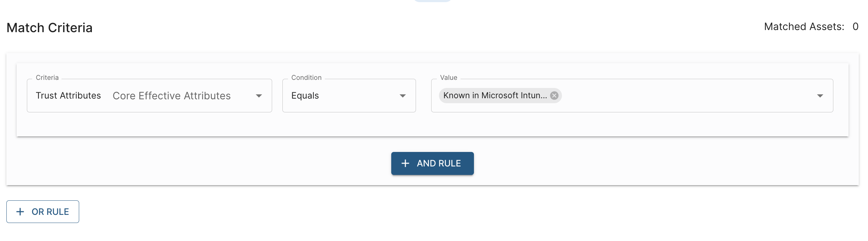Select the Core Effective Attributes text
This screenshot has height=241, width=868.
pyautogui.click(x=171, y=96)
